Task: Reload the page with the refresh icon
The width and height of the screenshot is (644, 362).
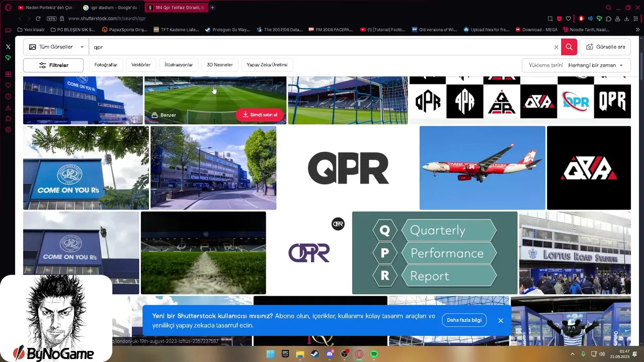Action: pyautogui.click(x=38, y=19)
